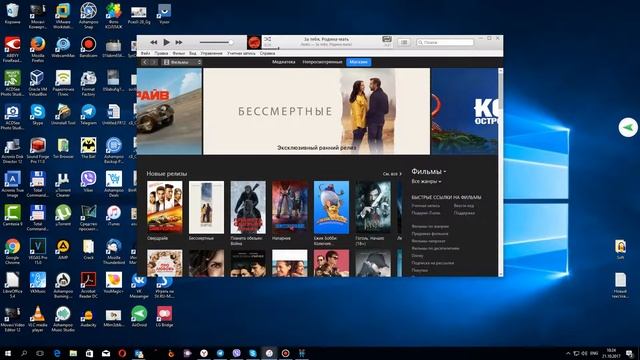This screenshot has width=640, height=360.
Task: Open the Acrobat Reader DC desktop icon
Action: 88,285
